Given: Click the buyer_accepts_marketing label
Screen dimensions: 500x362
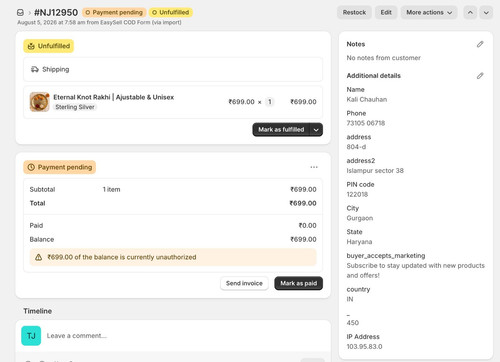Looking at the screenshot, I should [386, 256].
